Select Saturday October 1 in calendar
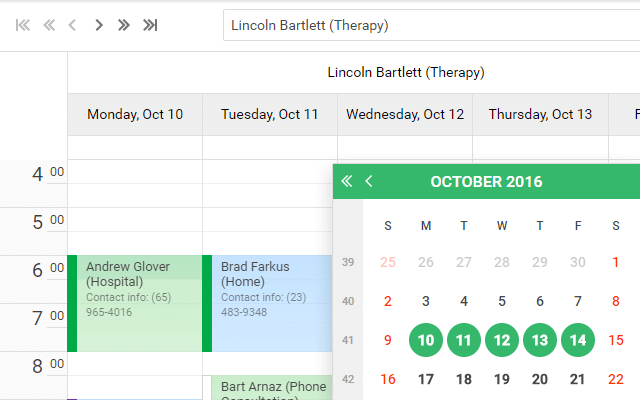 coord(615,262)
